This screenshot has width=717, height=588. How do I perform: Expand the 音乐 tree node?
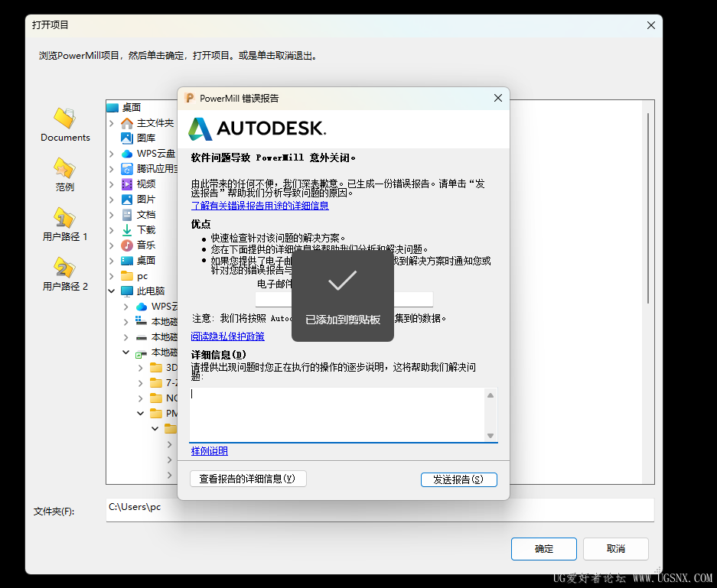click(112, 245)
